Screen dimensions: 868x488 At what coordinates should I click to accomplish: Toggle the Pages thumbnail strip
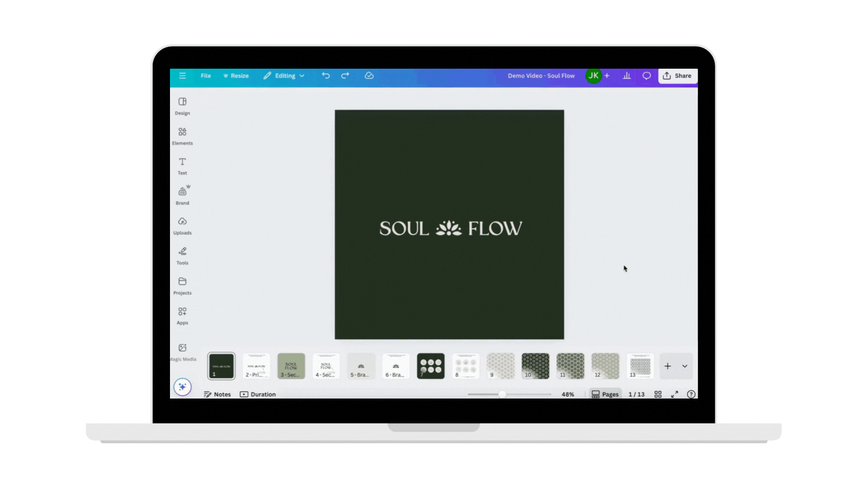click(605, 394)
